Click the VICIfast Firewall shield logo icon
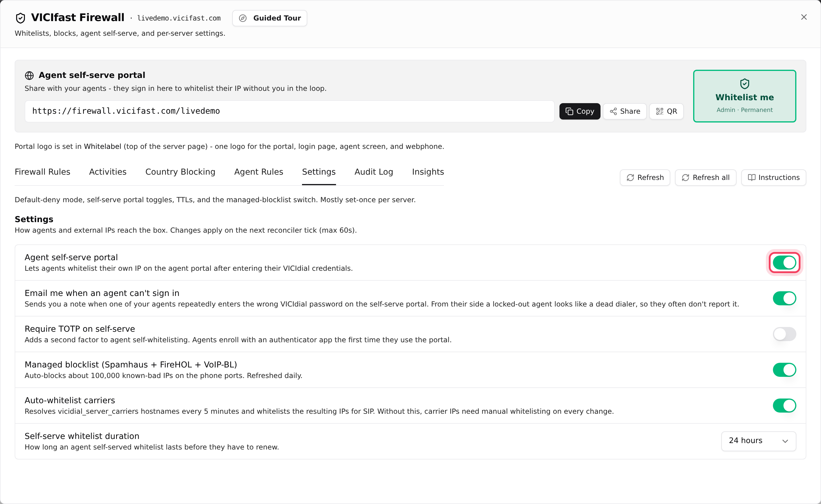Screen dimensions: 821x504 point(20,18)
